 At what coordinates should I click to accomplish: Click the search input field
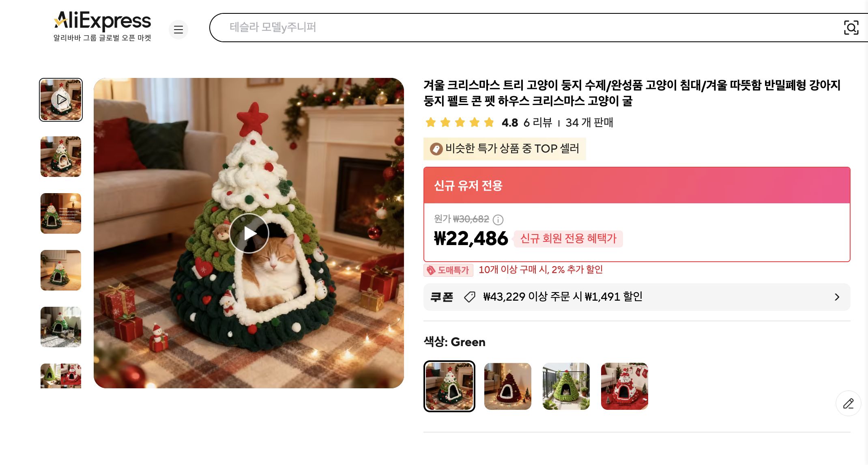[527, 28]
